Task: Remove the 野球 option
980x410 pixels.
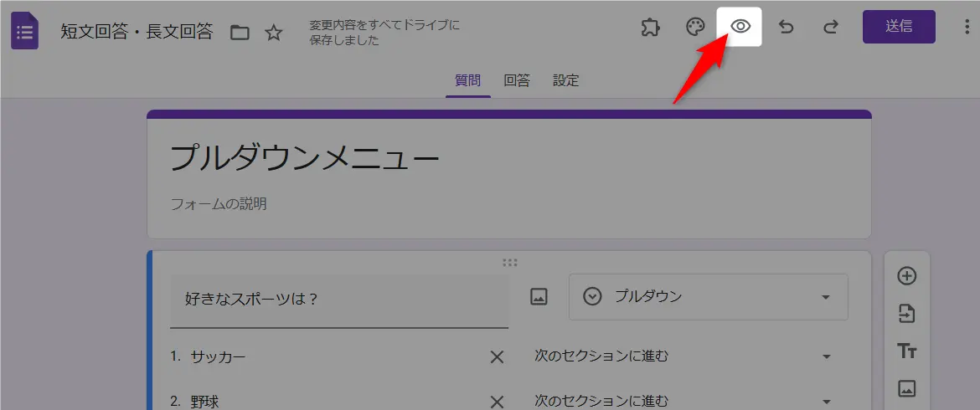Action: pos(497,402)
